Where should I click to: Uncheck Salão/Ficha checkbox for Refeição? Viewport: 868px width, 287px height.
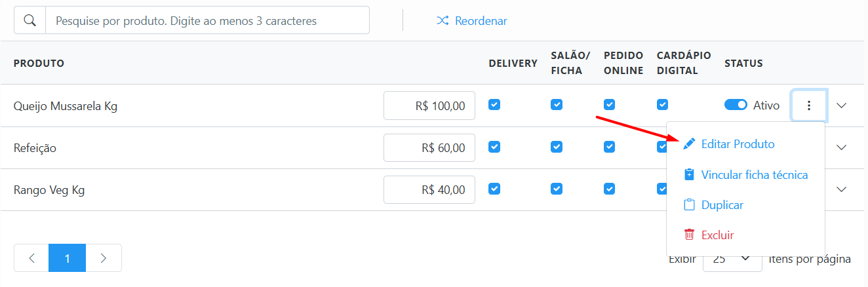(x=557, y=147)
